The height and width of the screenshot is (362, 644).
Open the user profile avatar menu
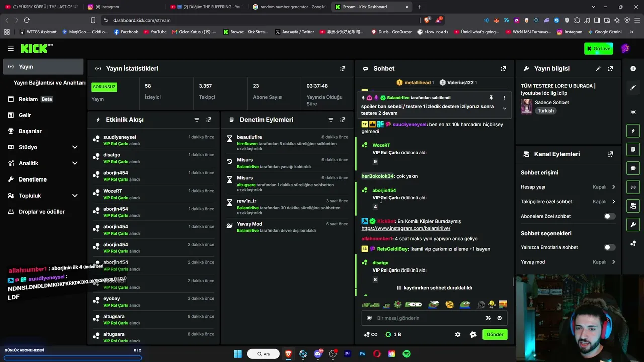click(x=625, y=49)
